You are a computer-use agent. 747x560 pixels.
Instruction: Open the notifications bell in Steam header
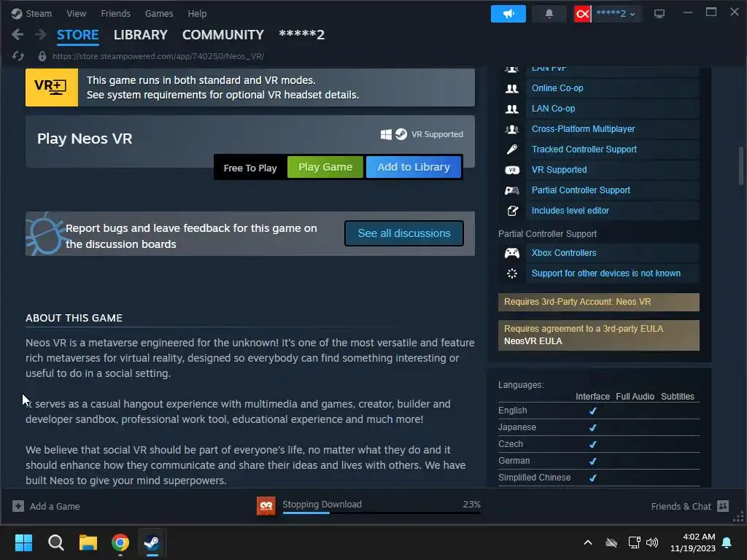pos(549,14)
